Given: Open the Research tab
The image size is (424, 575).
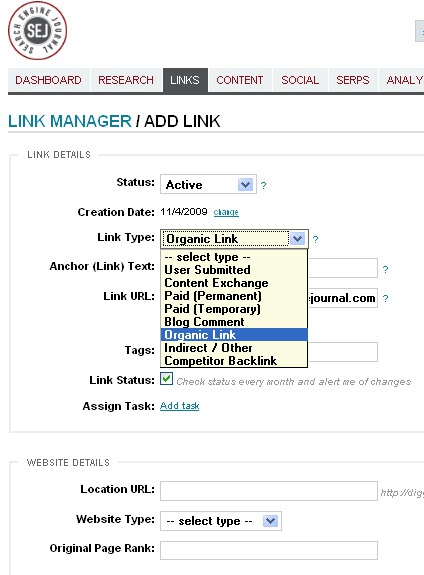Looking at the screenshot, I should (126, 80).
